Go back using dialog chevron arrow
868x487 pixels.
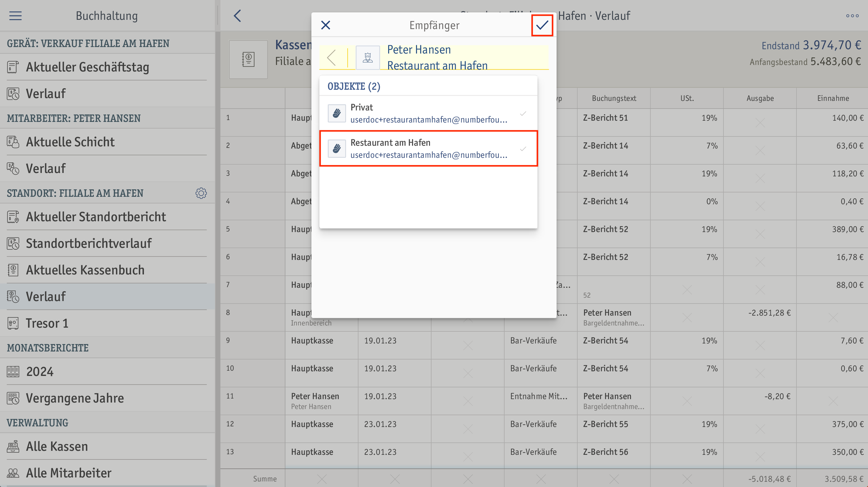pos(332,58)
